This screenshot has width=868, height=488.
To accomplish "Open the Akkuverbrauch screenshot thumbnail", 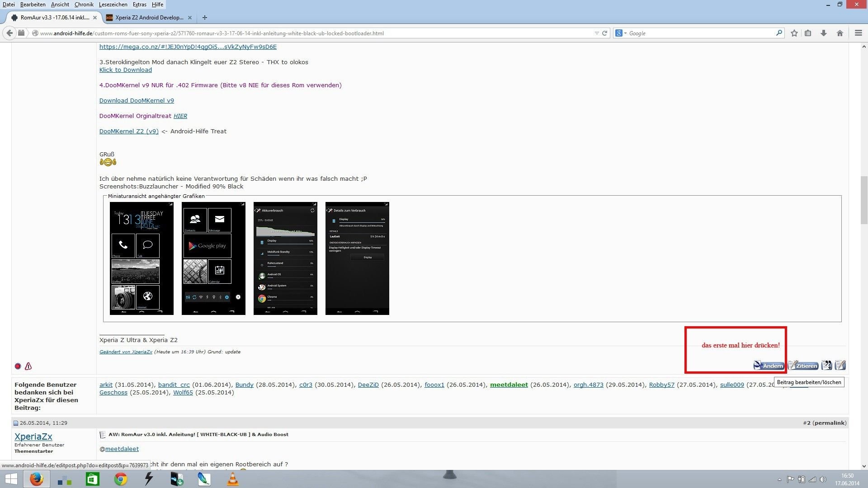I will point(285,258).
